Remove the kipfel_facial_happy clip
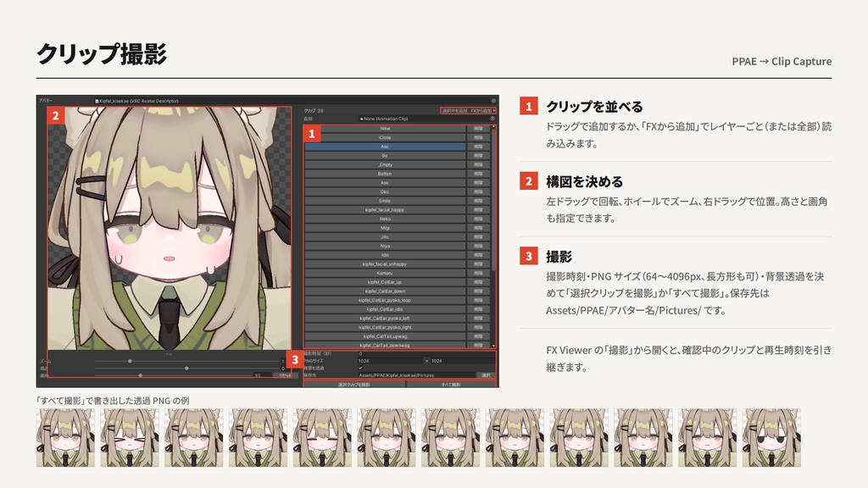The width and height of the screenshot is (868, 488). coord(478,210)
